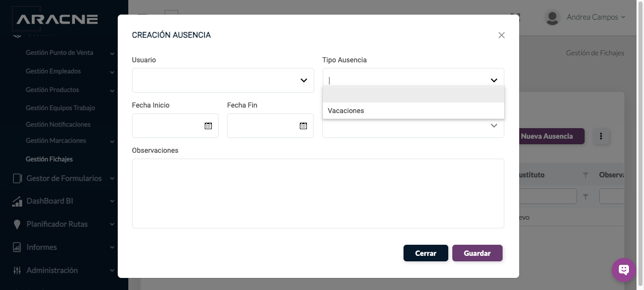Screen dimensions: 644x290
Task: Close the Creación Ausencia dialog
Action: coord(501,35)
